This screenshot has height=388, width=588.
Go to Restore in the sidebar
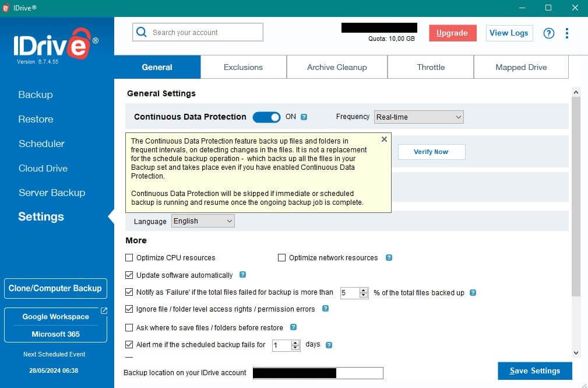click(x=36, y=119)
